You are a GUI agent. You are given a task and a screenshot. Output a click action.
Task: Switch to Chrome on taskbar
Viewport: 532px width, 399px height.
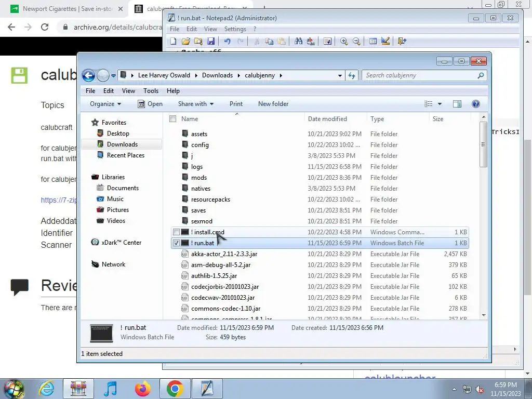(x=175, y=389)
